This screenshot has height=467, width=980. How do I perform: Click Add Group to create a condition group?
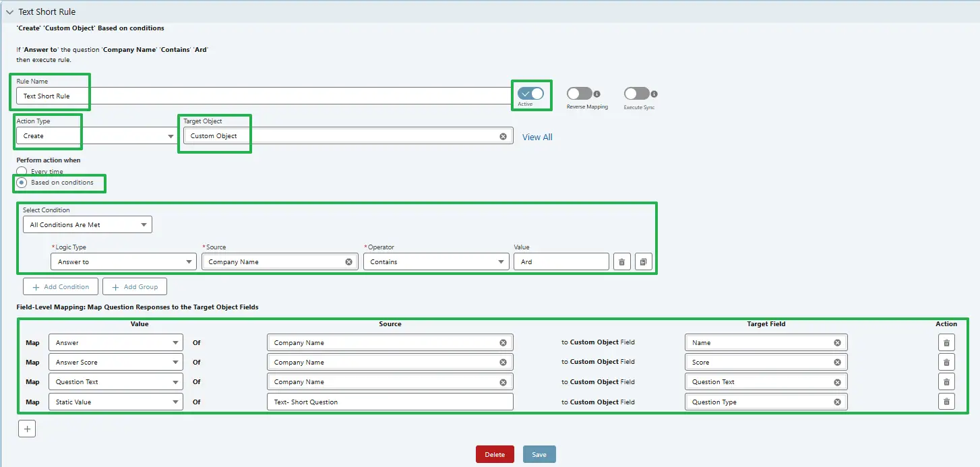pyautogui.click(x=134, y=286)
